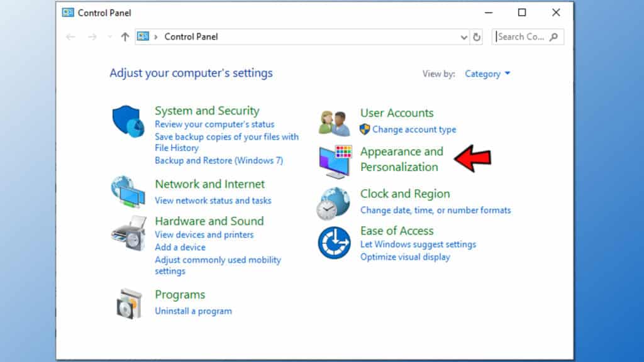This screenshot has height=362, width=644.
Task: Click the Uninstall a program link
Action: (x=193, y=311)
